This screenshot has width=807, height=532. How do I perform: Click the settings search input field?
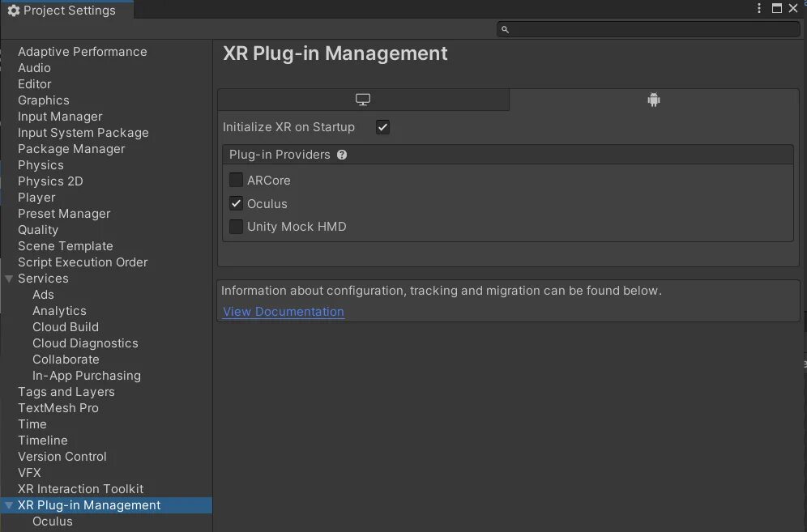(653, 29)
